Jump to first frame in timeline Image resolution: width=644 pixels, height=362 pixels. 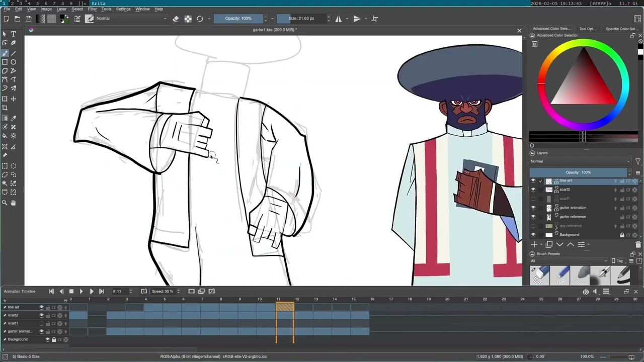point(51,291)
